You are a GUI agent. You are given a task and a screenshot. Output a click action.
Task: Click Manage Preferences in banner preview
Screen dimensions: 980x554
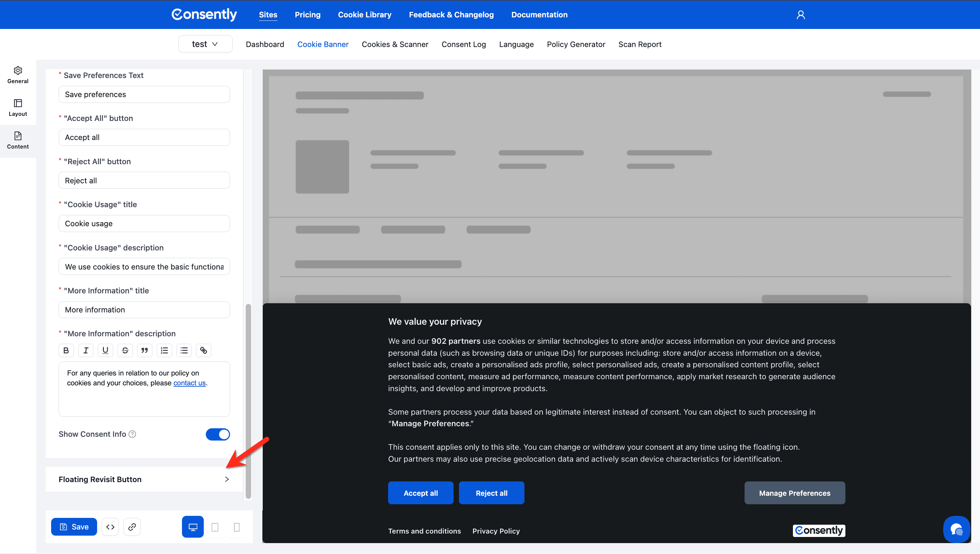pos(794,493)
